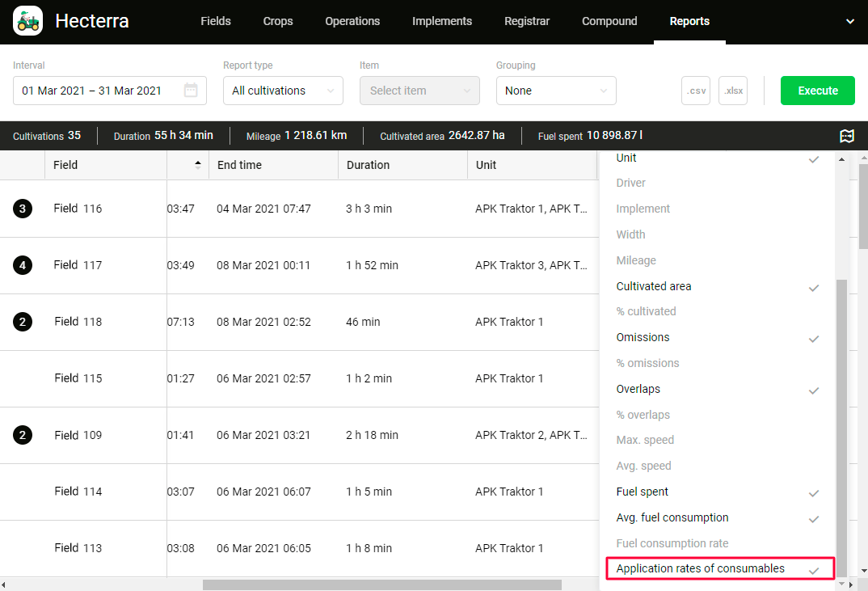Click the badge 4 next to Field 117
Image resolution: width=868 pixels, height=591 pixels.
(x=23, y=265)
